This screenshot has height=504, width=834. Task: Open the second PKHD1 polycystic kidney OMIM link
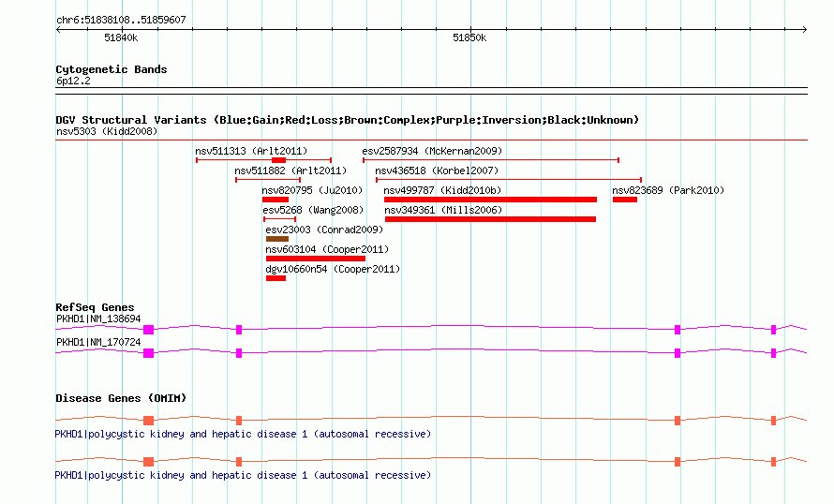click(243, 475)
